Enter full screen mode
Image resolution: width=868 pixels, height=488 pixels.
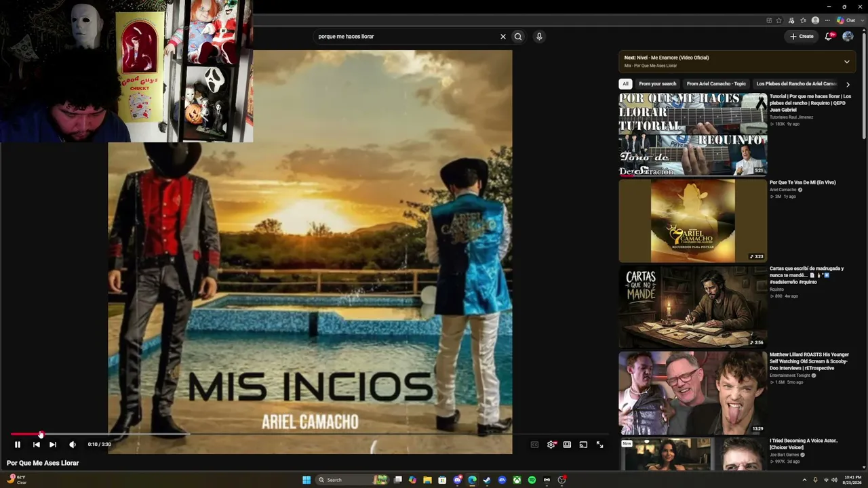(600, 445)
